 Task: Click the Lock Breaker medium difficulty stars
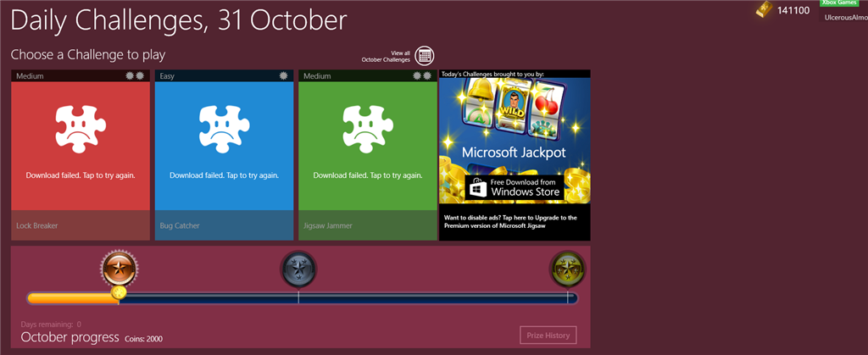coord(135,75)
